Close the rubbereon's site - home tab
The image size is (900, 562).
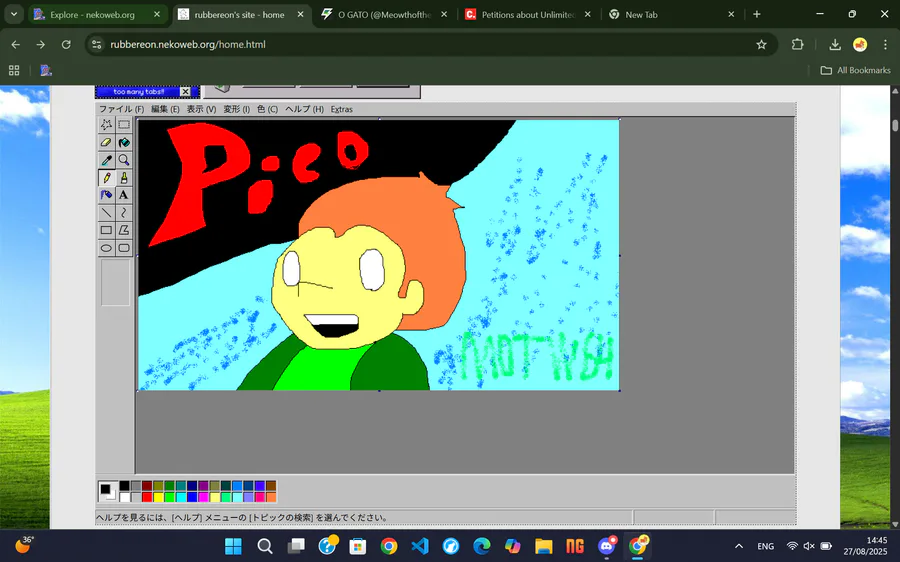[300, 15]
